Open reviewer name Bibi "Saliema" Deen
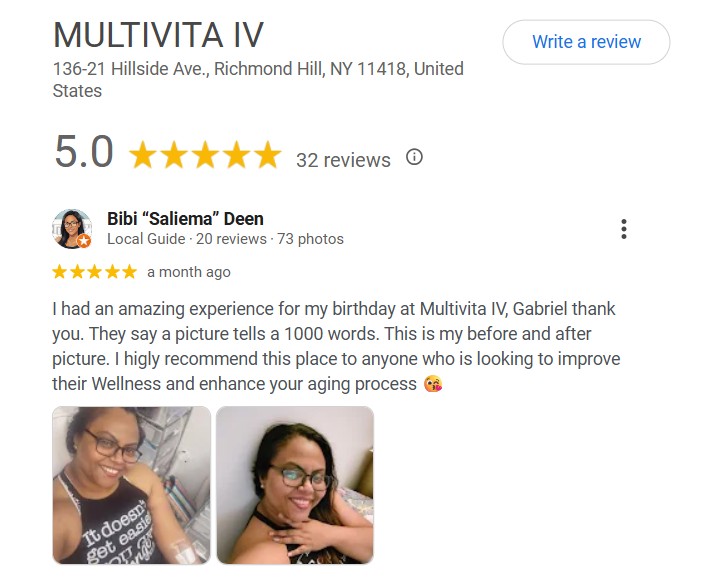This screenshot has height=577, width=705. coord(185,219)
